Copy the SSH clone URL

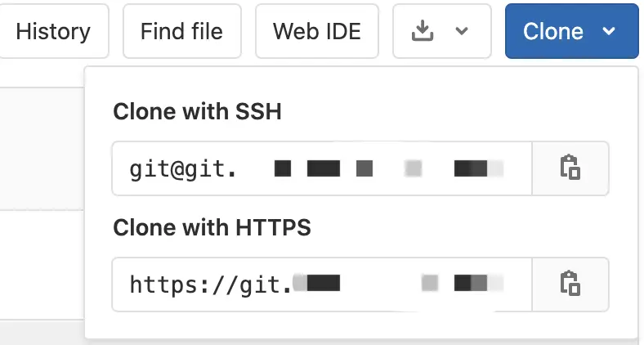[570, 168]
